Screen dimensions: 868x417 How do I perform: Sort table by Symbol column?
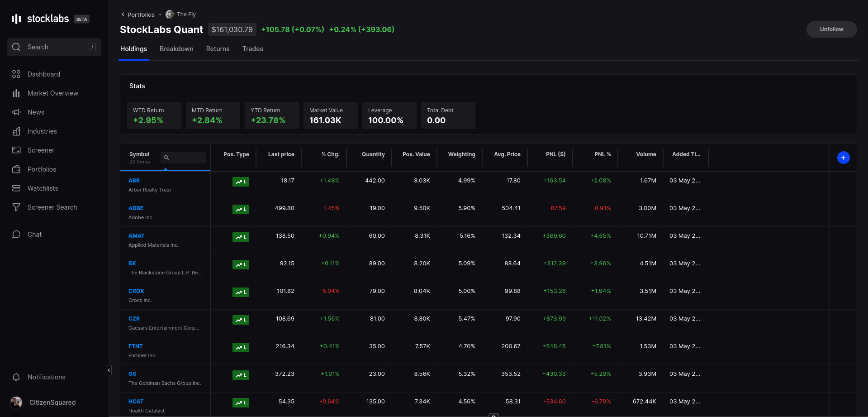tap(139, 154)
